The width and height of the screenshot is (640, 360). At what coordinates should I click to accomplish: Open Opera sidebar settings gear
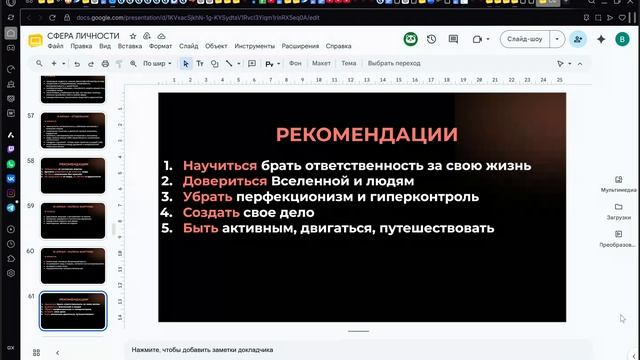pyautogui.click(x=11, y=273)
